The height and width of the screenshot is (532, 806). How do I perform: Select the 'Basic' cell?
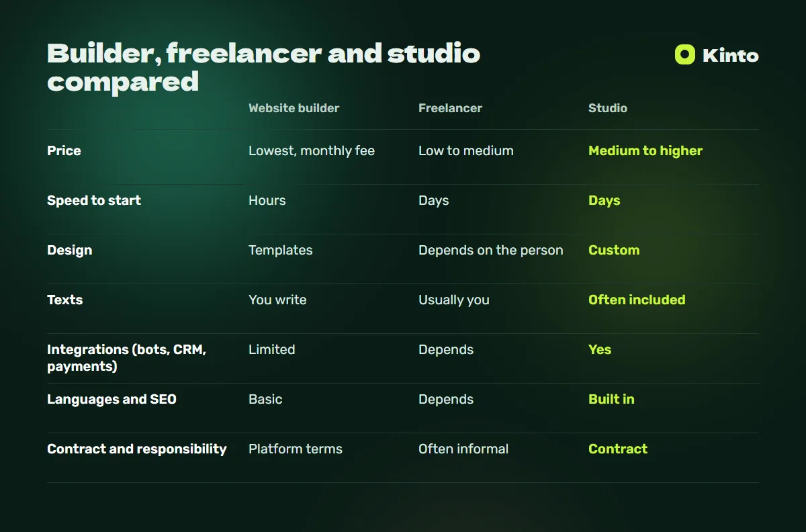click(265, 399)
